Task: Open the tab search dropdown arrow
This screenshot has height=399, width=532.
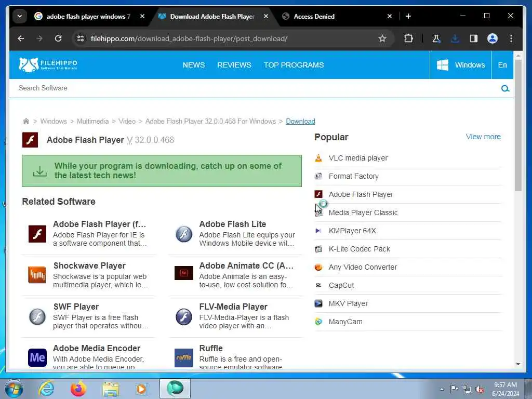Action: [x=20, y=16]
